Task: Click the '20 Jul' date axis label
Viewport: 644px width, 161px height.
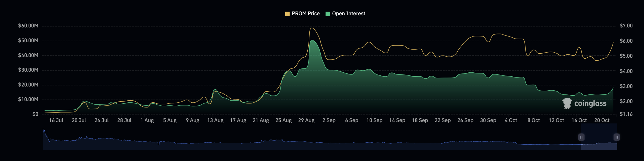Action: 79,120
